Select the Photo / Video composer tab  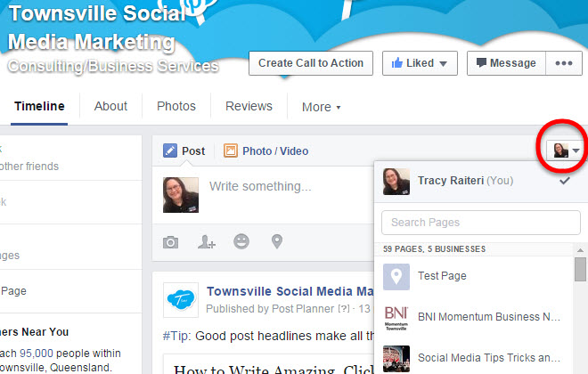click(266, 151)
